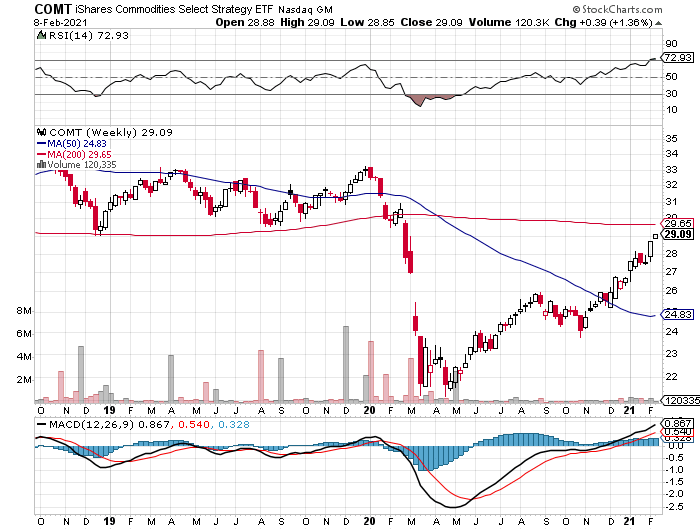Viewport: 700px width, 530px height.
Task: Click the bold 19 year marker under price chart
Action: click(109, 410)
